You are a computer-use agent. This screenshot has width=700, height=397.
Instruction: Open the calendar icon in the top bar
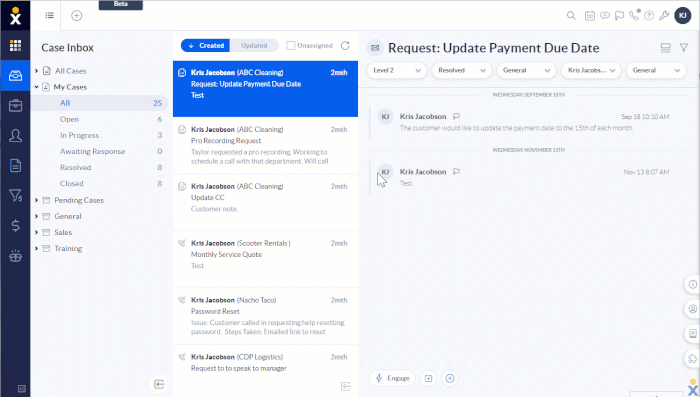[590, 16]
